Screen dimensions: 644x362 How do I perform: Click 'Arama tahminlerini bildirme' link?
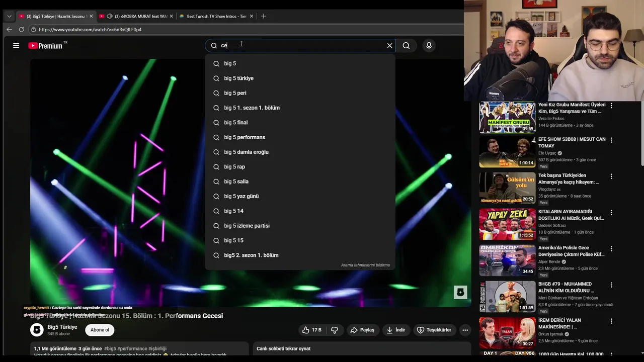tap(365, 265)
